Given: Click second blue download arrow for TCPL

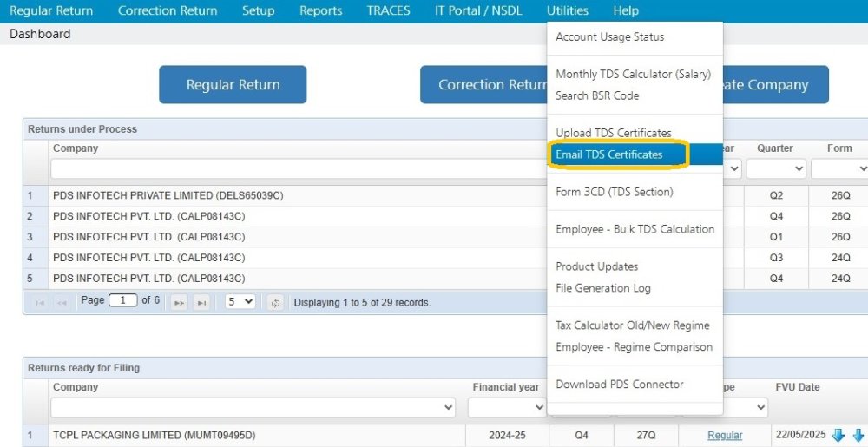Looking at the screenshot, I should [x=858, y=436].
